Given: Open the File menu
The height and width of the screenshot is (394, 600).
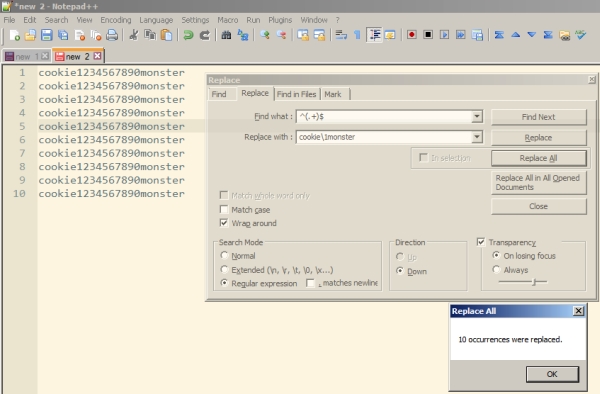Looking at the screenshot, I should pos(9,20).
